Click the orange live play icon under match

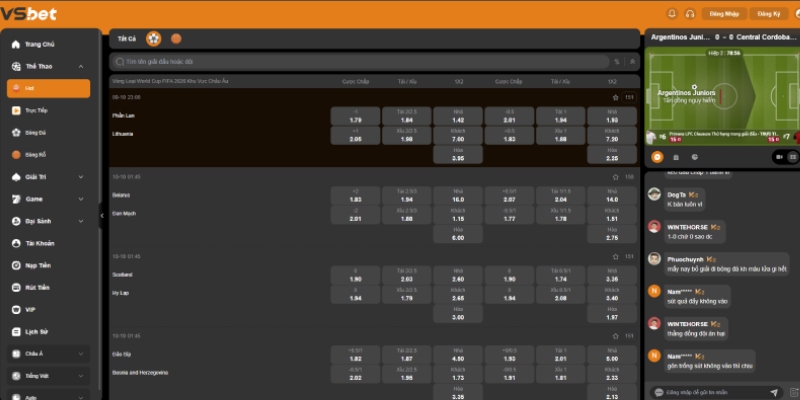point(657,156)
